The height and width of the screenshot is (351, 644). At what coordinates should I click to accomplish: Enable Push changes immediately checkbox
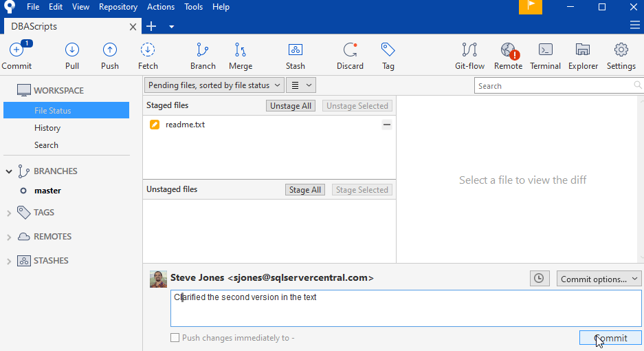click(175, 338)
